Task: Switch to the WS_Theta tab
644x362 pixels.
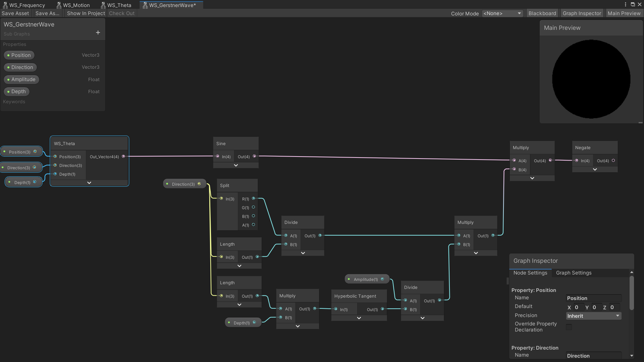Action: pyautogui.click(x=116, y=5)
